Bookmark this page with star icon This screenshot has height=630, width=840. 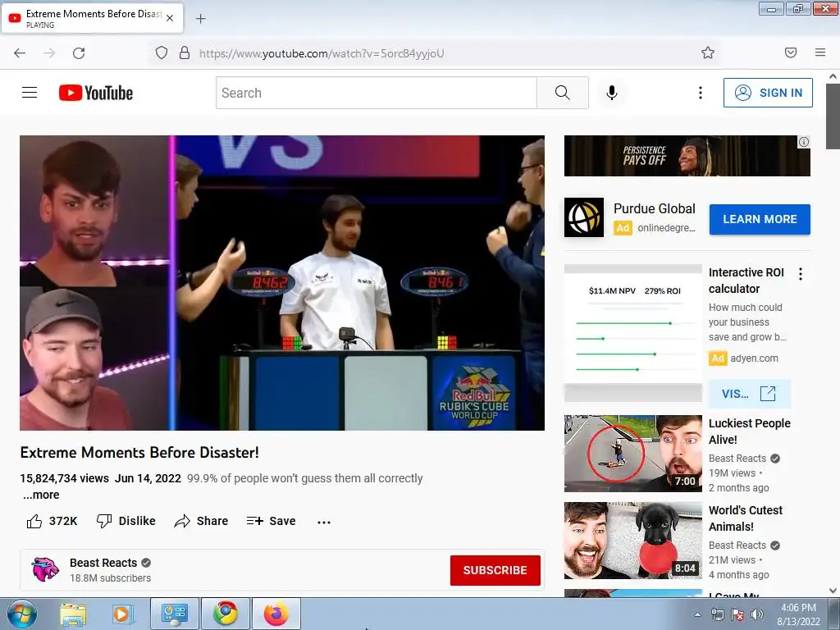point(708,52)
